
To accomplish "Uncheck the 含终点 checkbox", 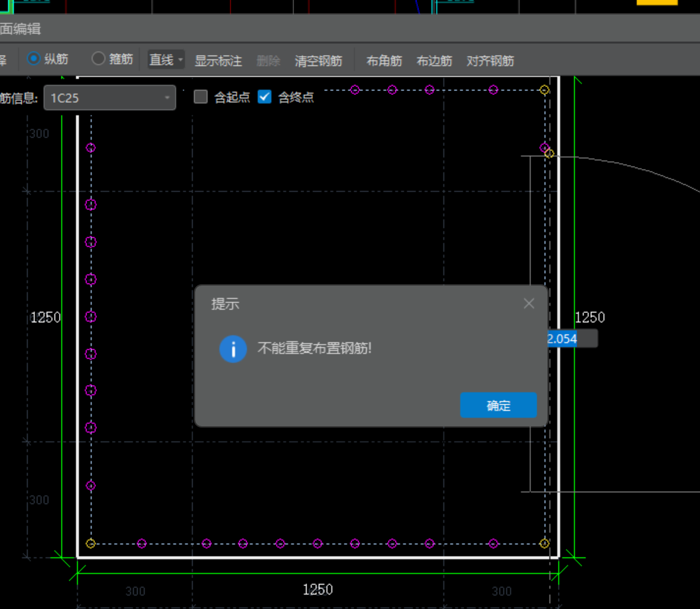I will point(265,97).
